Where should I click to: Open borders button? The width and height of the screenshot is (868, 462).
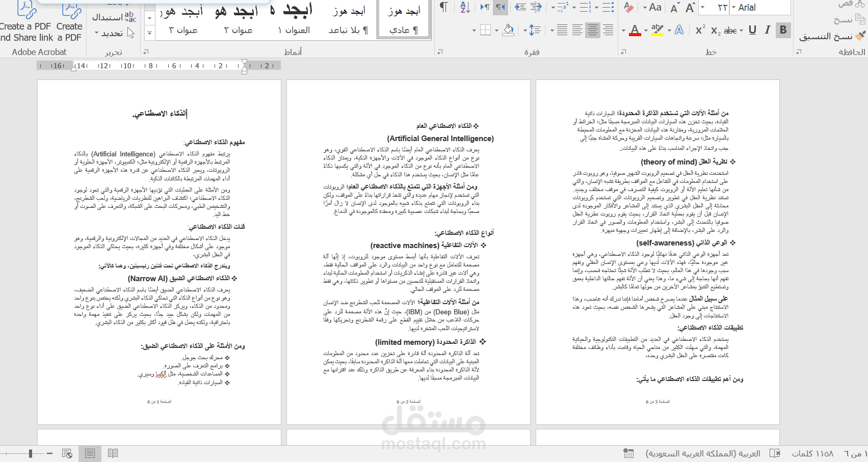(486, 30)
